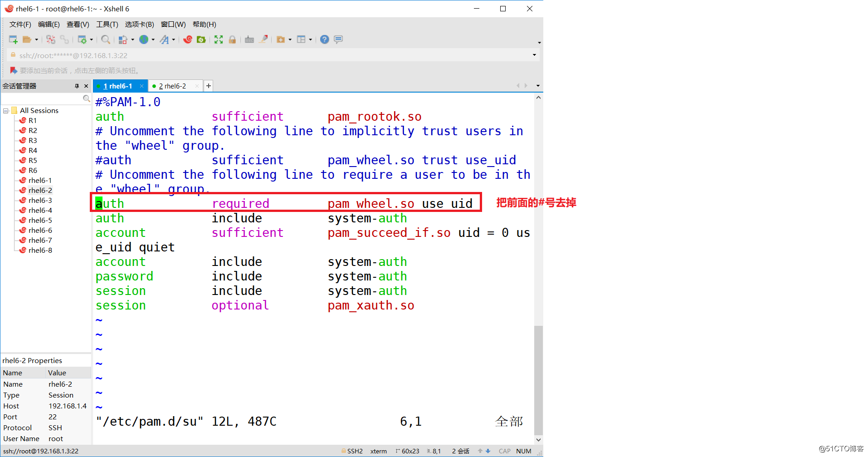Click the terminal scrollbar down arrow
The width and height of the screenshot is (868, 457).
click(538, 439)
